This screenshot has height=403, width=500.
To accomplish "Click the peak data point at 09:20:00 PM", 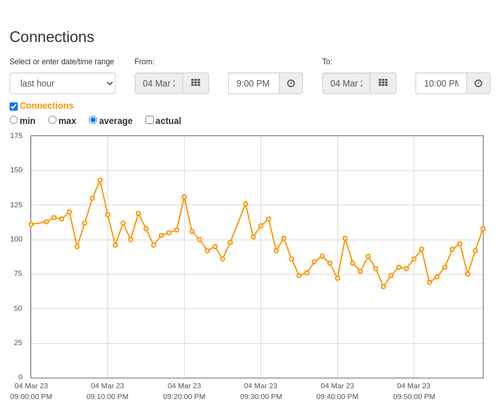I will (x=184, y=197).
